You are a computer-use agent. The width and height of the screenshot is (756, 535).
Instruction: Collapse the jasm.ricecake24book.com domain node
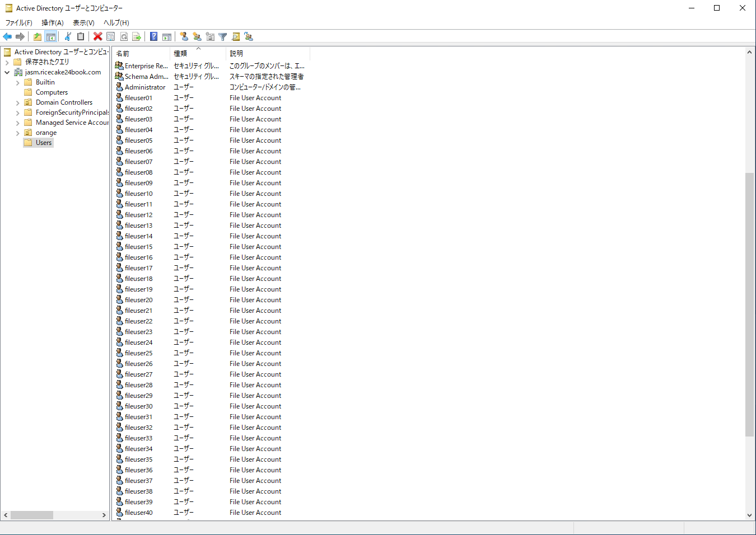click(7, 73)
